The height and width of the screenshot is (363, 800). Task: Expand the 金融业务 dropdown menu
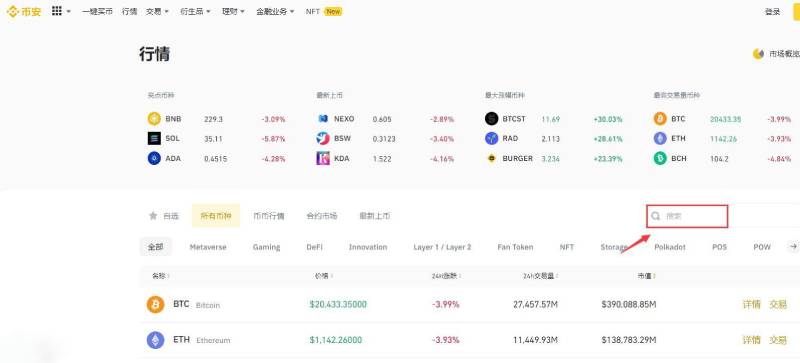point(292,11)
